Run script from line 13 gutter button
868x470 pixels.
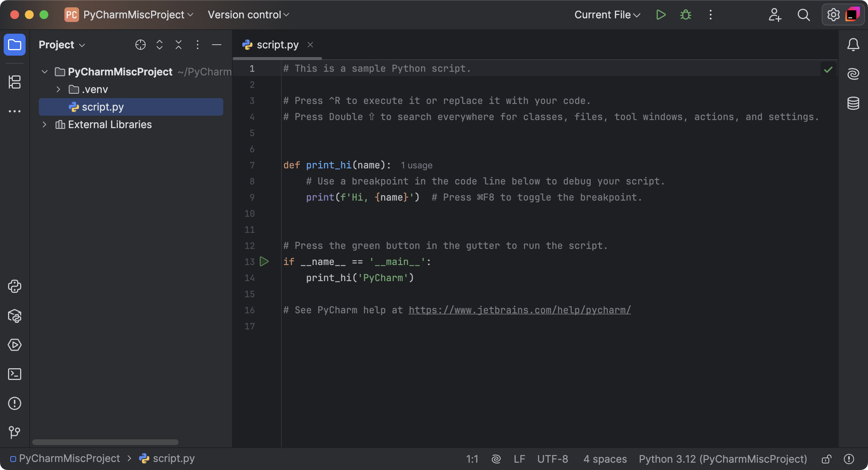pyautogui.click(x=265, y=261)
